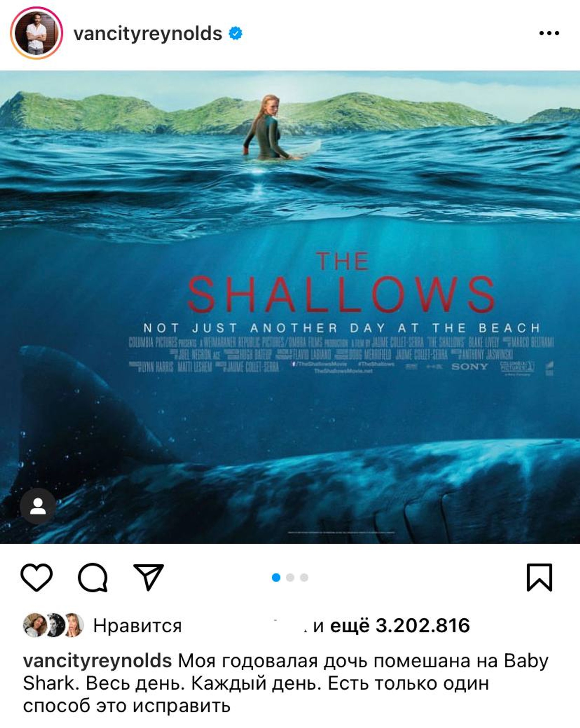580x728 pixels.
Task: Share post with paper plane icon
Action: (x=149, y=577)
